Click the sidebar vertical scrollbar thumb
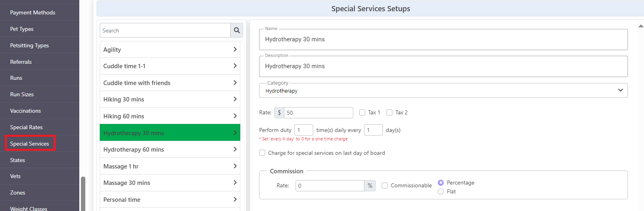The image size is (644, 211). pos(83,194)
